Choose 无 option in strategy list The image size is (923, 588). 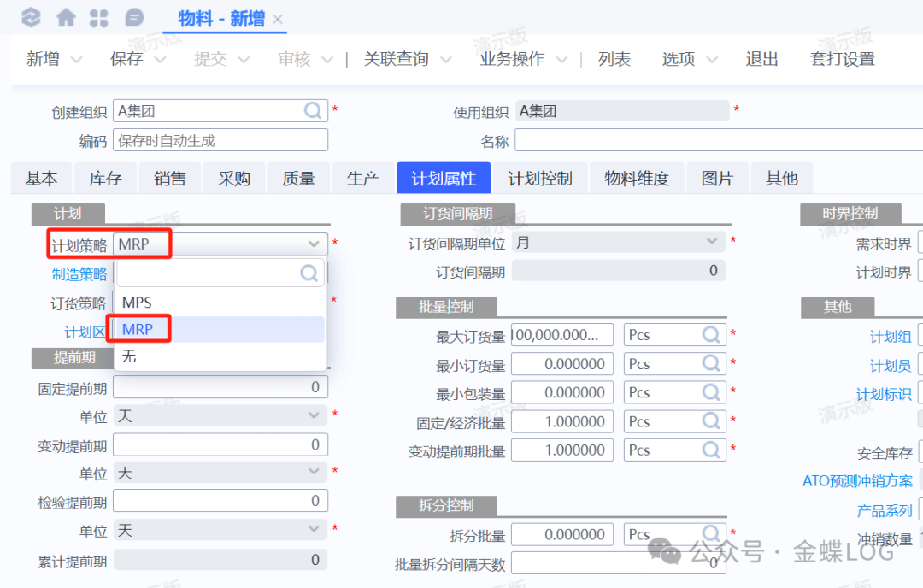[129, 356]
